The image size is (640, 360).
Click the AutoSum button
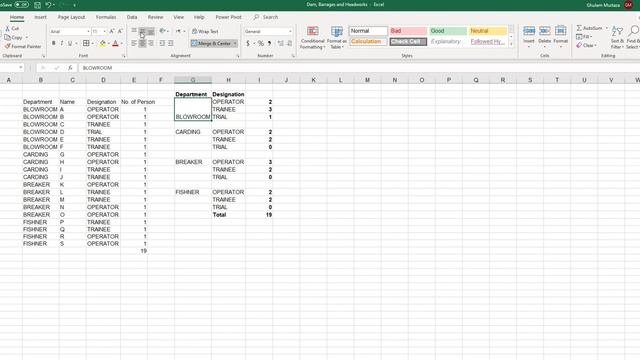(589, 28)
